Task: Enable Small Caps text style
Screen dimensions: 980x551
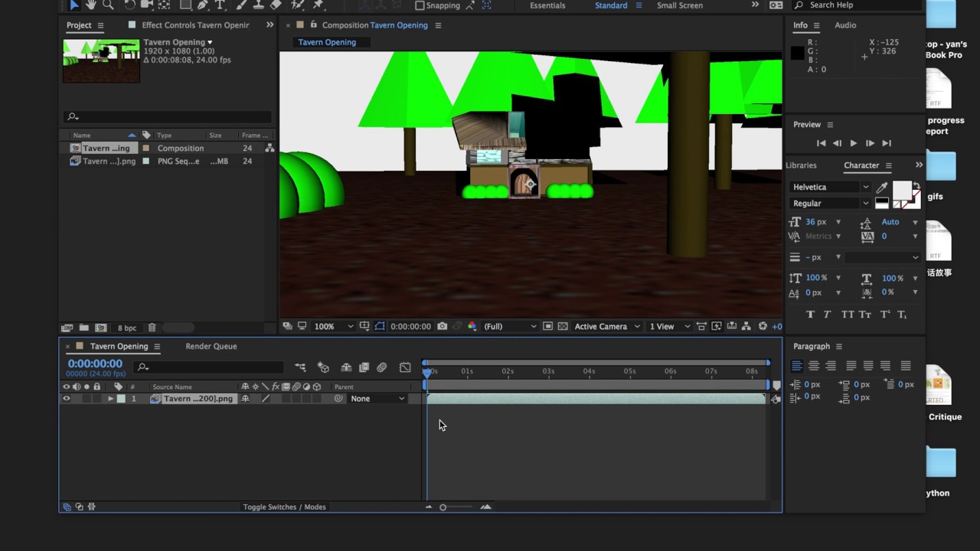Action: pyautogui.click(x=865, y=315)
